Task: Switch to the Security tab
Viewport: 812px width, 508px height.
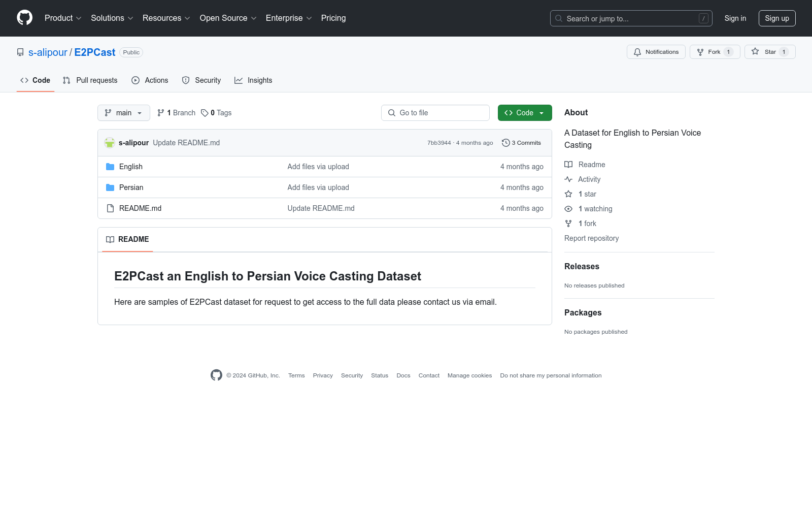Action: [x=201, y=80]
